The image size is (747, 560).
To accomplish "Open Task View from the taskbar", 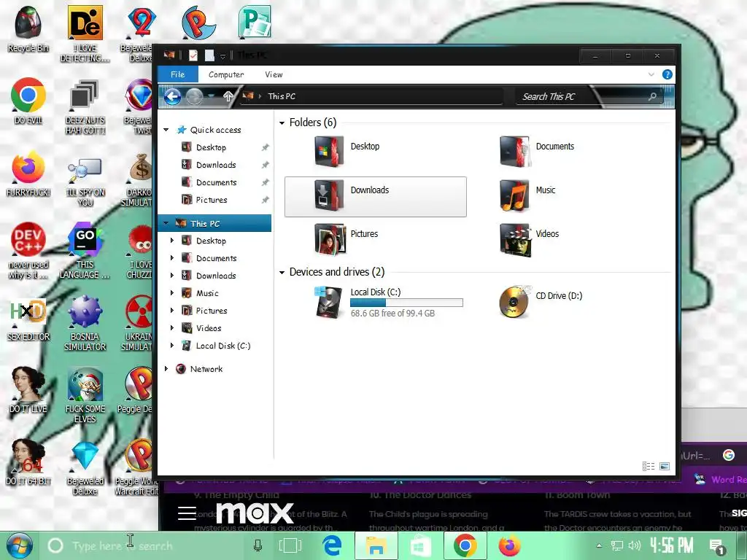I will [x=290, y=545].
